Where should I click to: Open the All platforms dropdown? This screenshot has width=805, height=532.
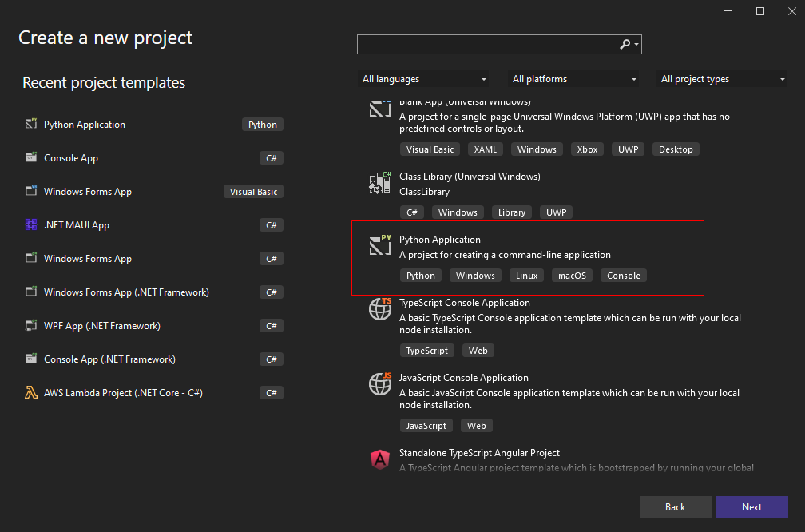[x=573, y=79]
